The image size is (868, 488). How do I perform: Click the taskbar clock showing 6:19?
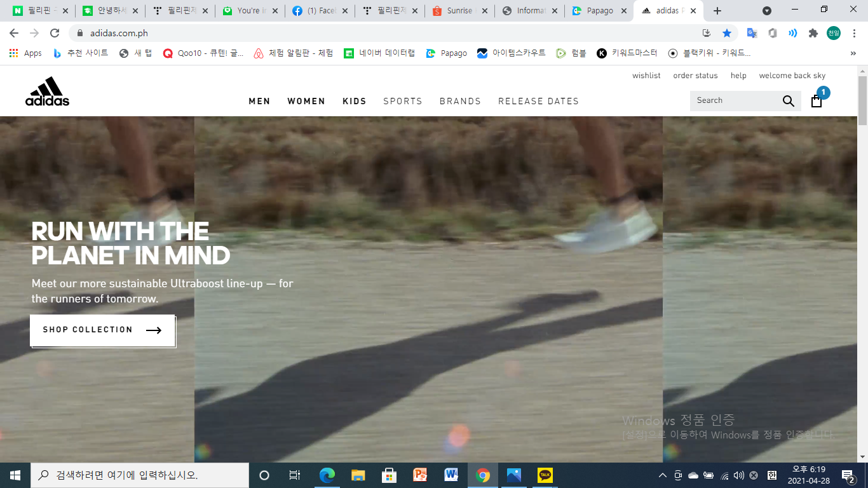pyautogui.click(x=808, y=475)
